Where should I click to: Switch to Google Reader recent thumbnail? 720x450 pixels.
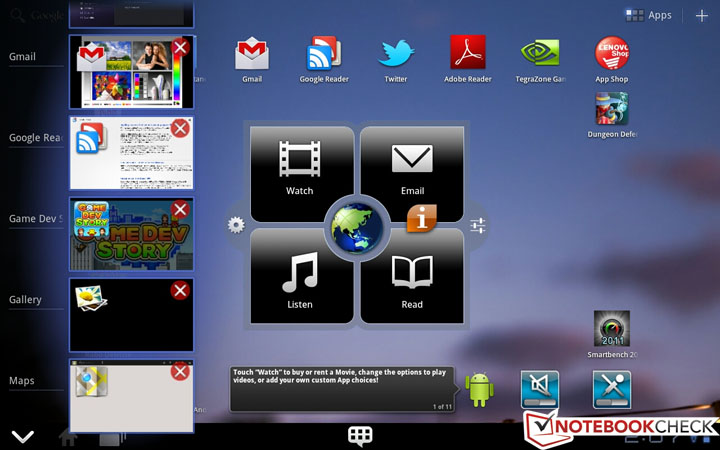[131, 153]
